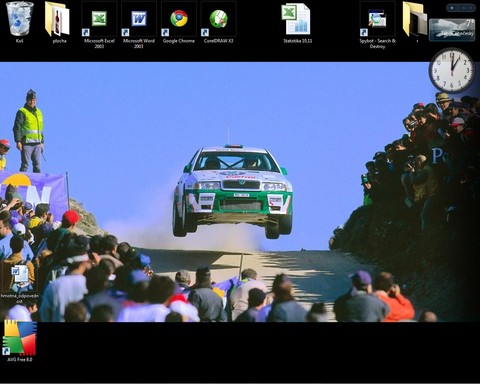Select the AVG Free 8.0 shortcut icon
Viewport: 480px width, 384px height.
pyautogui.click(x=19, y=338)
